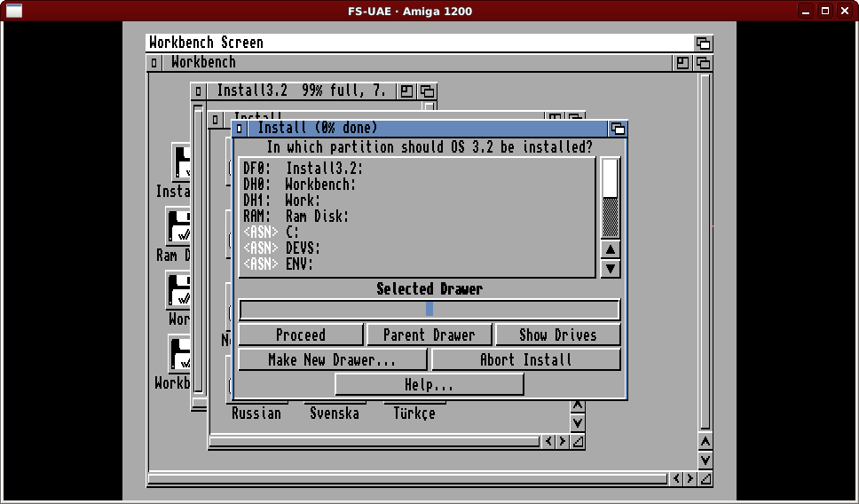Click the Install dialog depth gadget
This screenshot has width=859, height=504.
[x=618, y=129]
